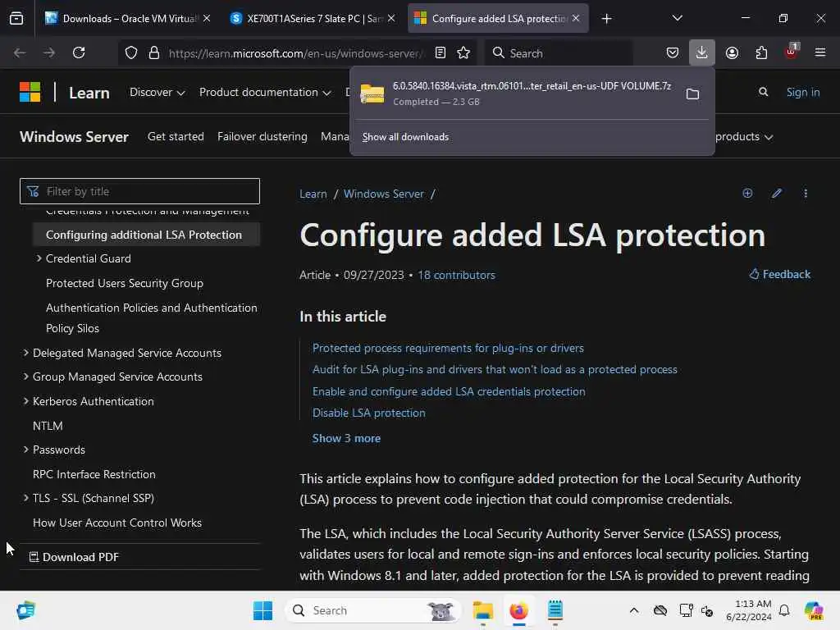The image size is (840, 630).
Task: Show downloaded file in folder
Action: coord(692,94)
